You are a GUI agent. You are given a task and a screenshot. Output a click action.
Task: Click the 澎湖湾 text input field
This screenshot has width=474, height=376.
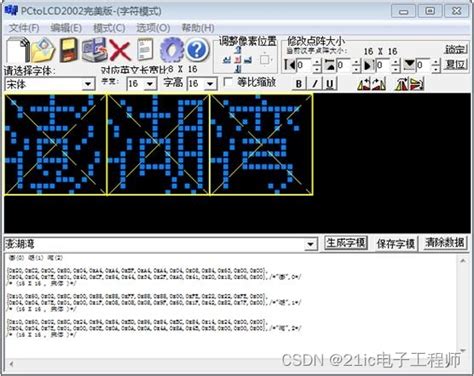(x=154, y=244)
